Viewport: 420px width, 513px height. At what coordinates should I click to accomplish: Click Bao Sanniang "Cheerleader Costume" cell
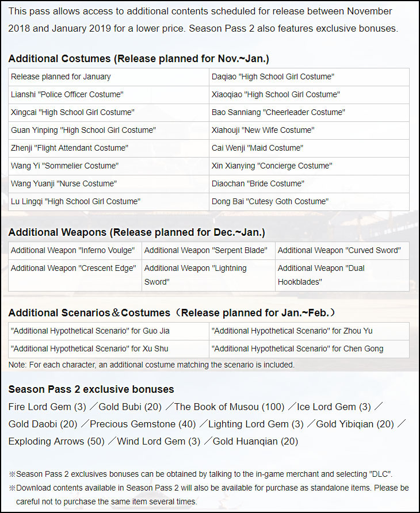click(278, 112)
